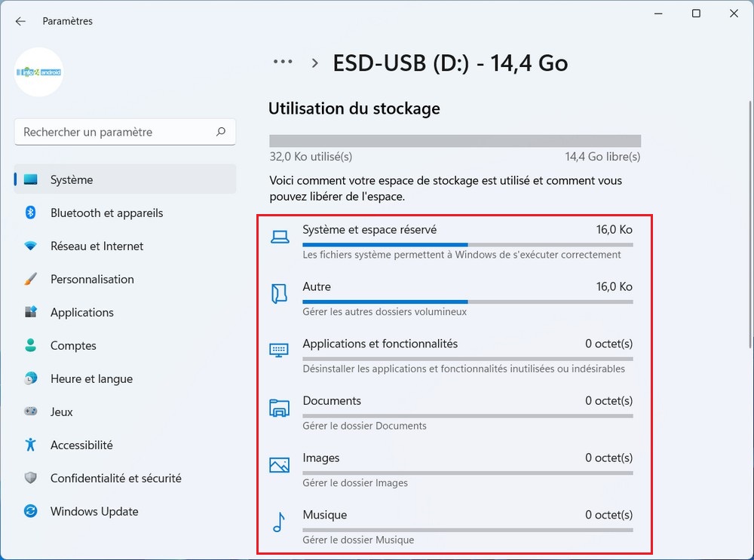Click the shield icon for Confidentialité et sécurité
This screenshot has height=560, width=754.
pyautogui.click(x=30, y=478)
